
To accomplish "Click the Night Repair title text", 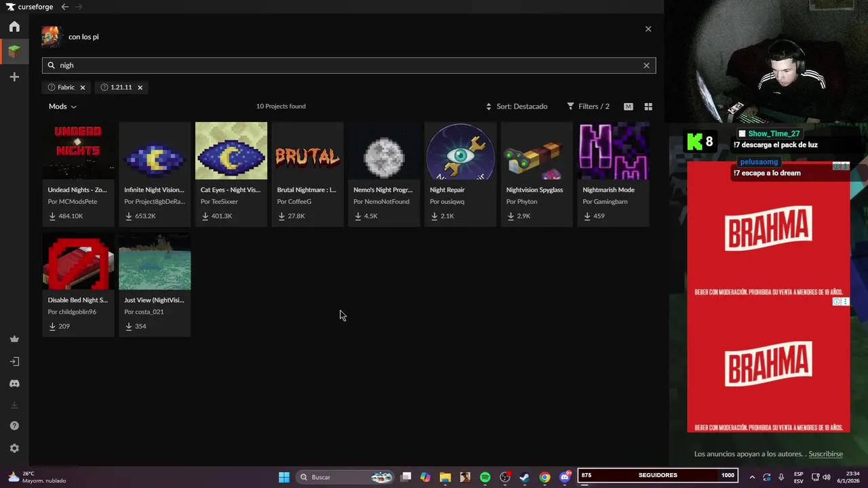I will point(447,190).
